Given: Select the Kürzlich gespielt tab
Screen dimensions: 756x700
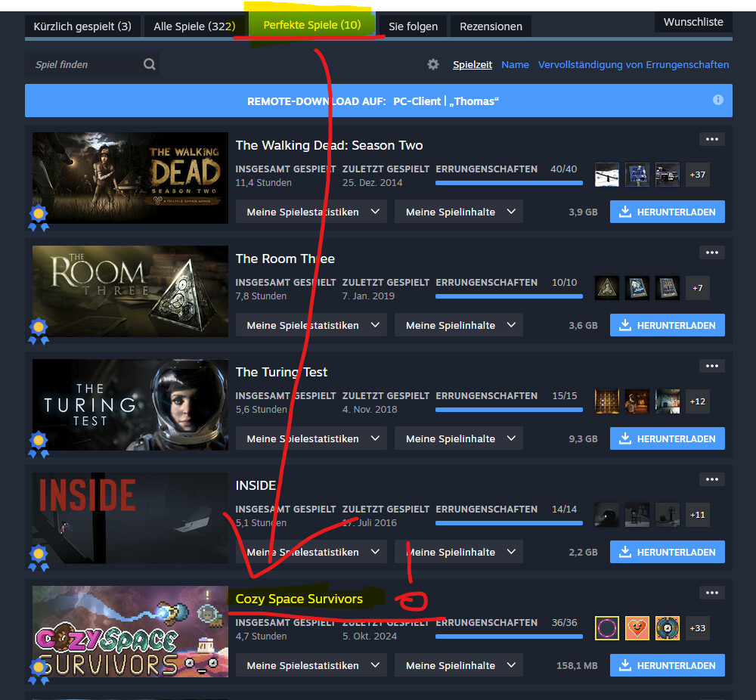Looking at the screenshot, I should click(x=82, y=26).
